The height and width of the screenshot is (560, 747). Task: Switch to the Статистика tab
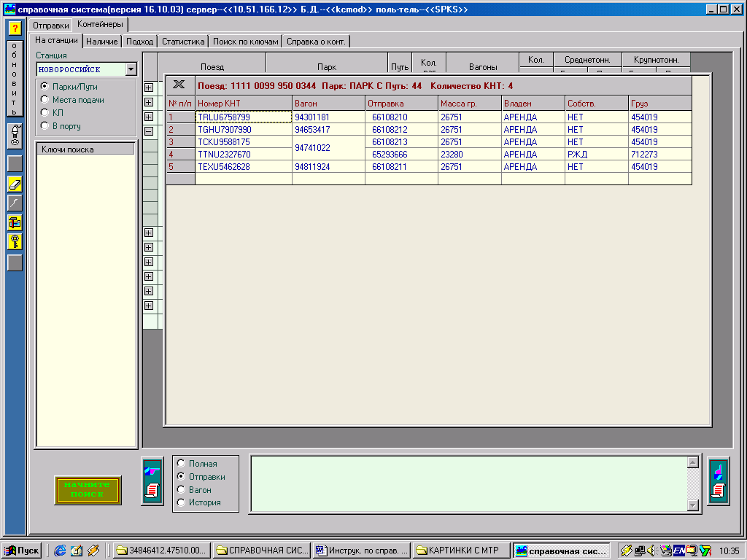coord(183,42)
